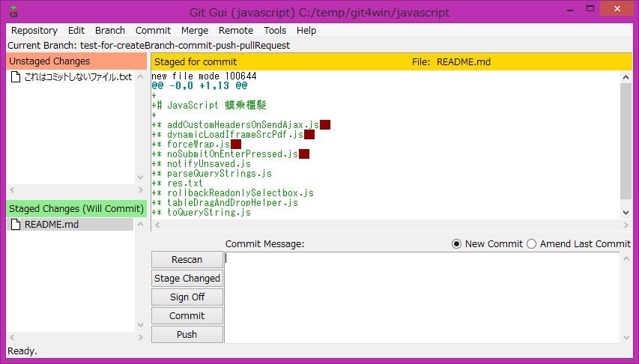Click the Rescan button
Image resolution: width=639 pixels, height=364 pixels.
187,260
